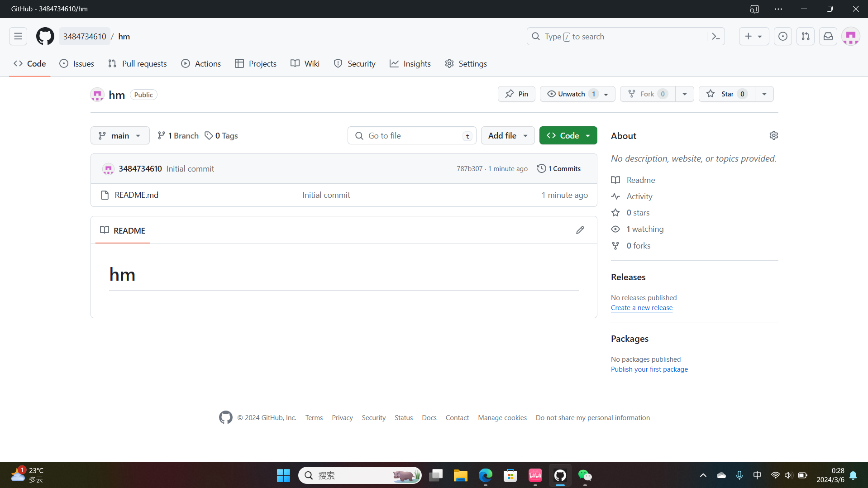The image size is (868, 488).
Task: Click the Fork button
Action: (x=648, y=94)
